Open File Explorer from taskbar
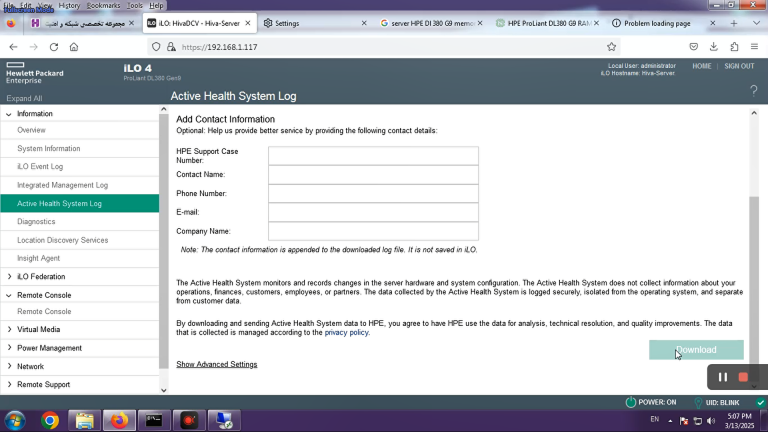The width and height of the screenshot is (768, 432). [x=85, y=421]
